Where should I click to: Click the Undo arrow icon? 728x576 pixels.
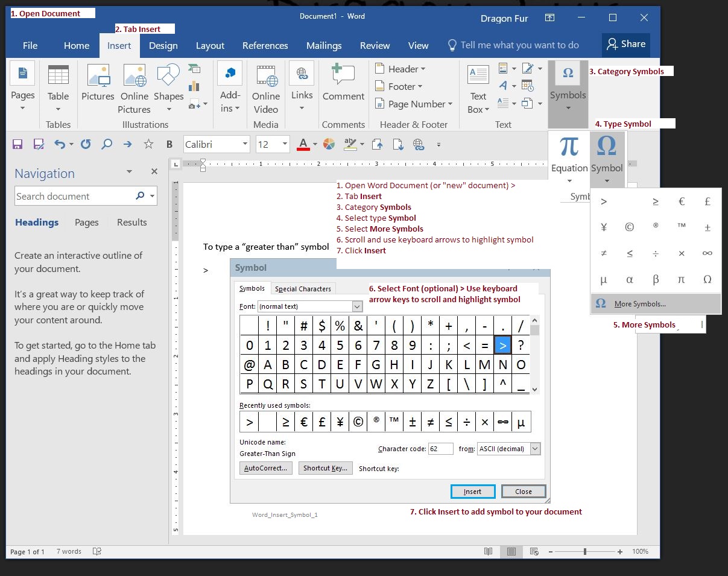pos(59,144)
